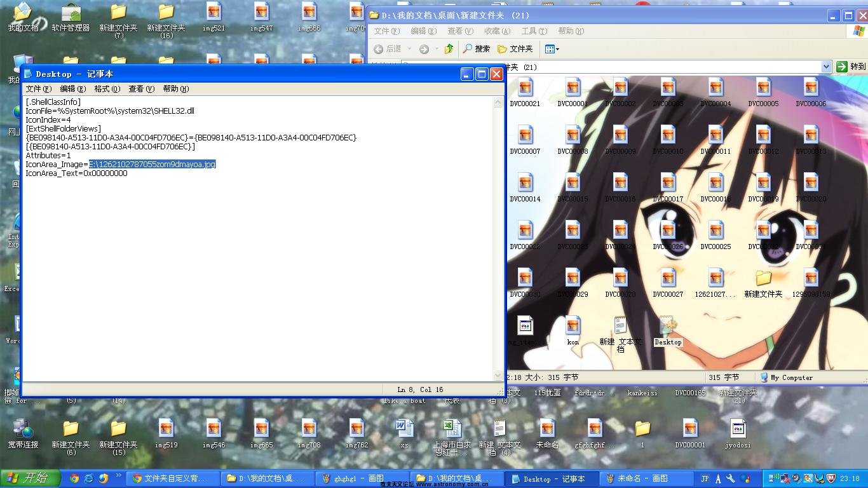Image resolution: width=868 pixels, height=488 pixels.
Task: Click the xs Word document on desktop
Action: 404,434
